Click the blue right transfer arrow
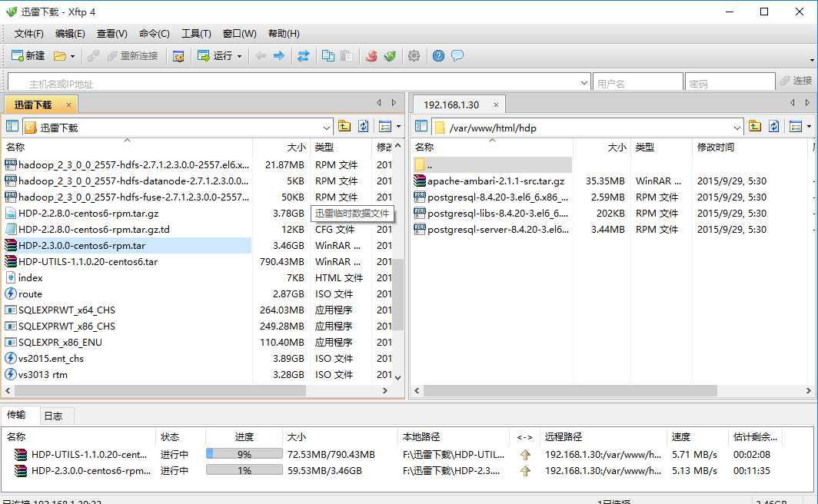818x504 pixels. (x=279, y=56)
